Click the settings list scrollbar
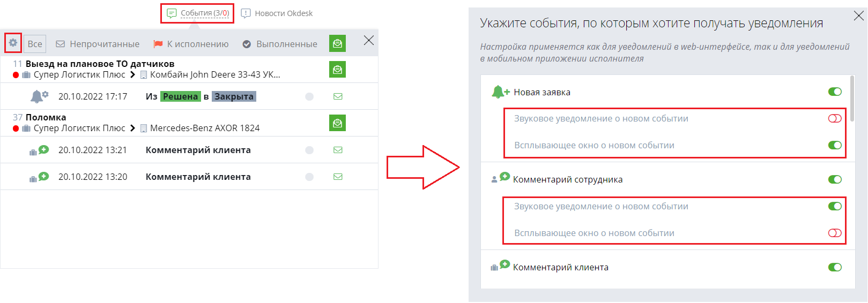The height and width of the screenshot is (303, 868). [x=852, y=99]
